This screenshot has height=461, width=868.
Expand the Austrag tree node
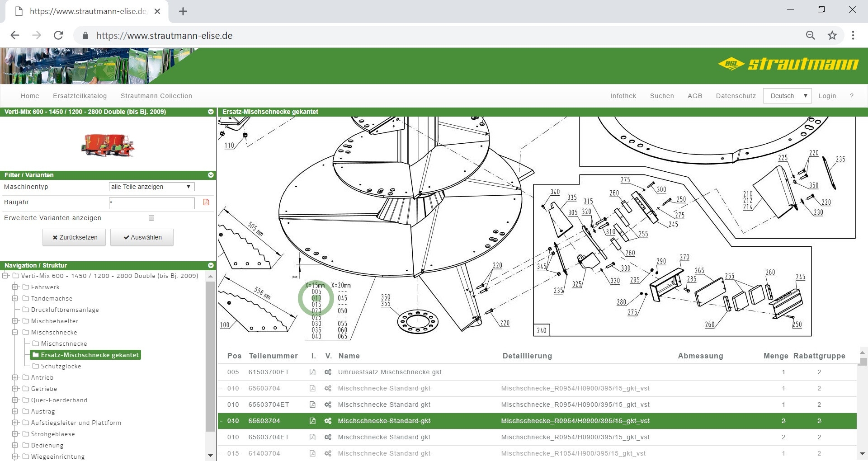coord(15,411)
